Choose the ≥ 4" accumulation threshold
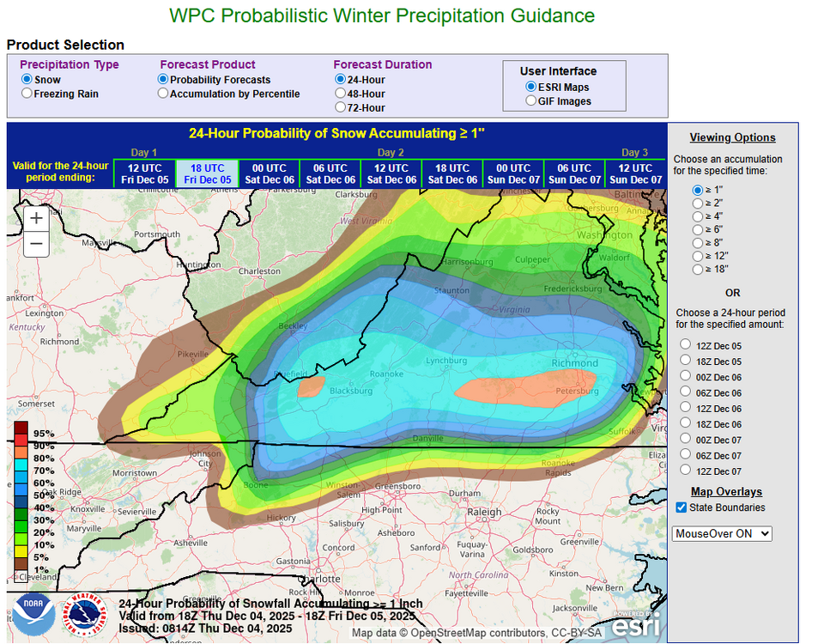 699,216
